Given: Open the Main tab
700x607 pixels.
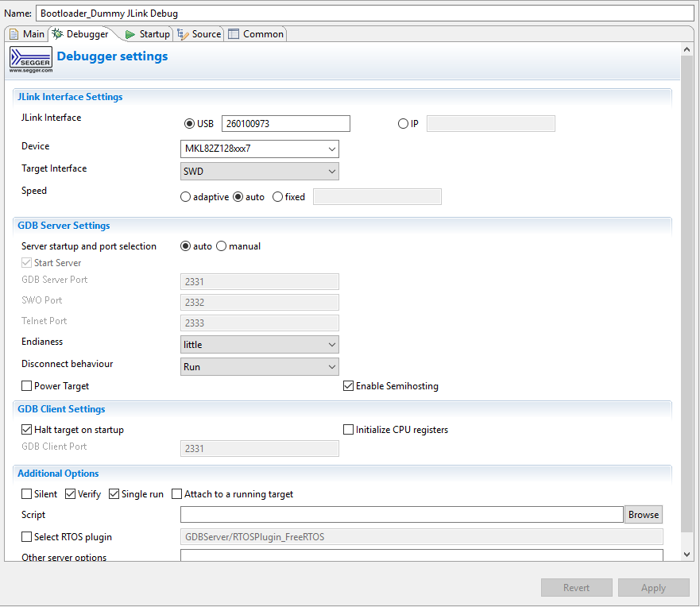Looking at the screenshot, I should click(27, 34).
